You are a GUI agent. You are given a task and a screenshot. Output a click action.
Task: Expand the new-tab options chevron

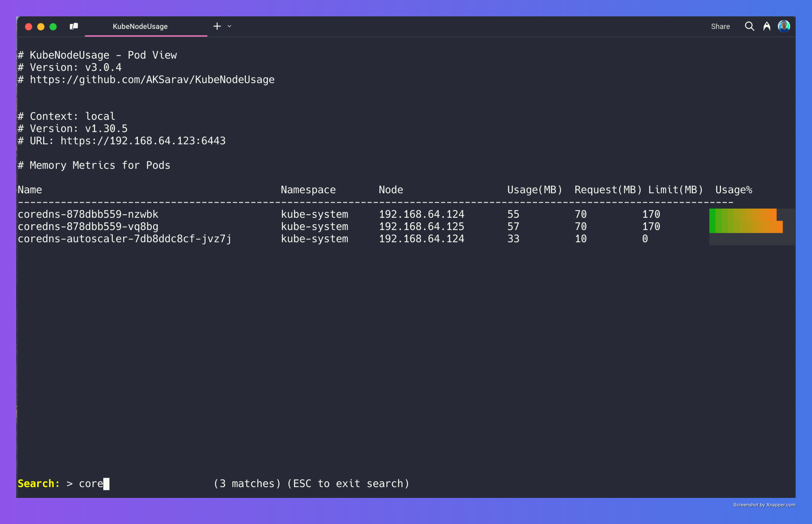(x=229, y=26)
